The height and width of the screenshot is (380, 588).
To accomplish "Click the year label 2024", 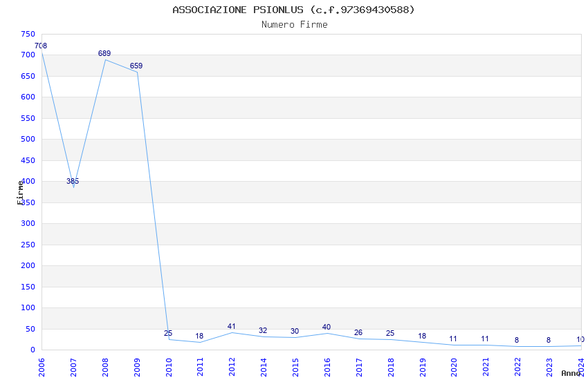I will pyautogui.click(x=582, y=368).
